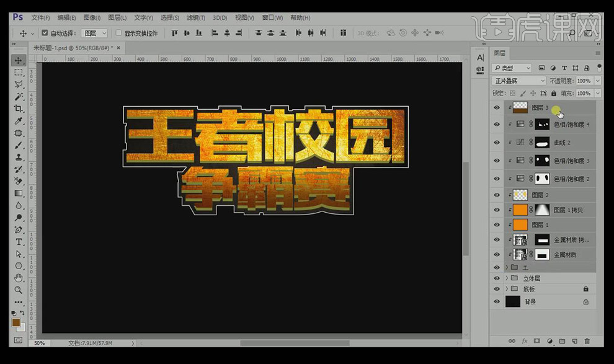Select the Magic Wand tool
Viewport: 614px width, 364px height.
click(x=19, y=97)
